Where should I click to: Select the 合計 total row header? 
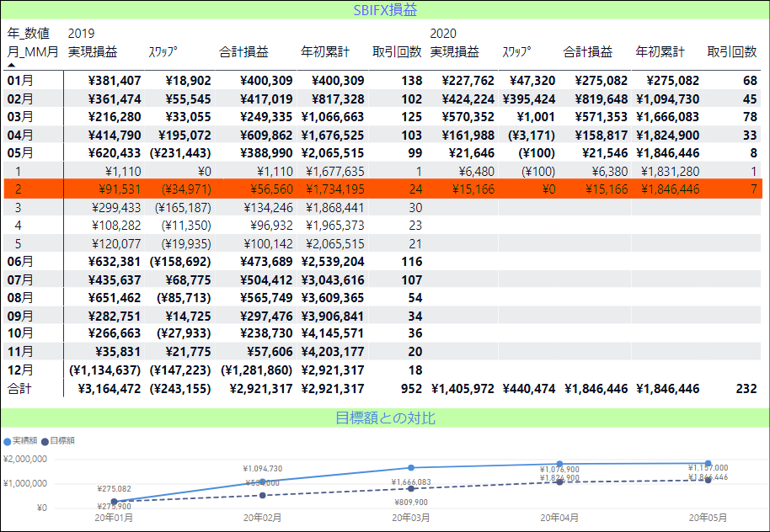pyautogui.click(x=19, y=389)
